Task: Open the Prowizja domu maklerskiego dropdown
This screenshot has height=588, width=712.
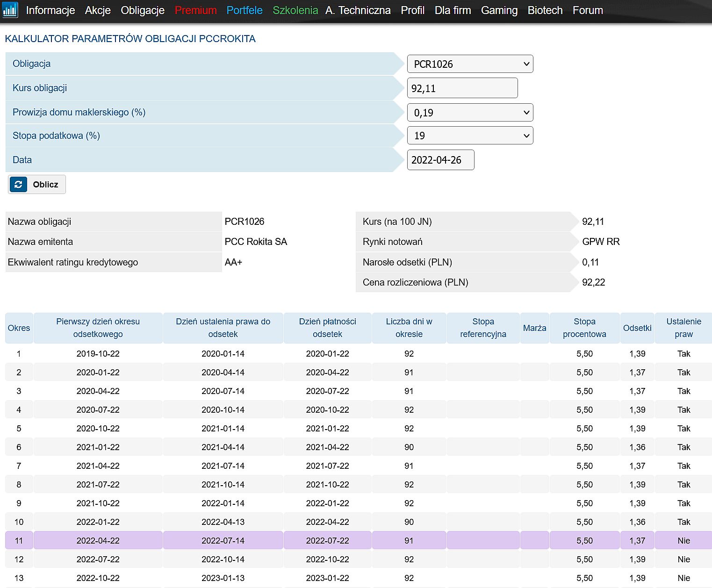Action: [470, 113]
